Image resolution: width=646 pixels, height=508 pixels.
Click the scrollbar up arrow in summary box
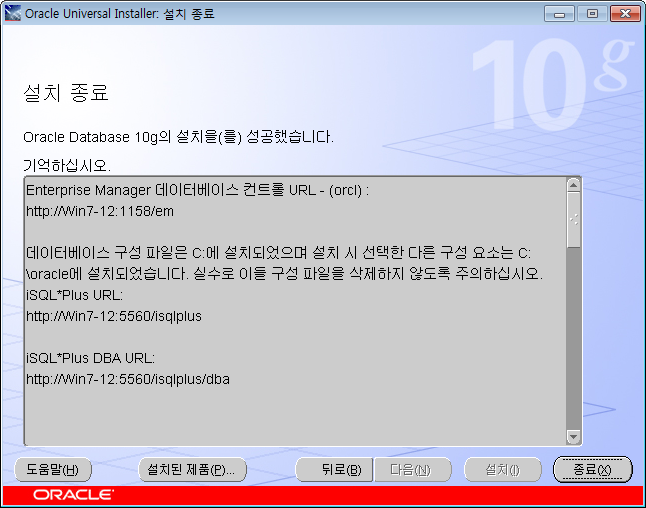[573, 185]
